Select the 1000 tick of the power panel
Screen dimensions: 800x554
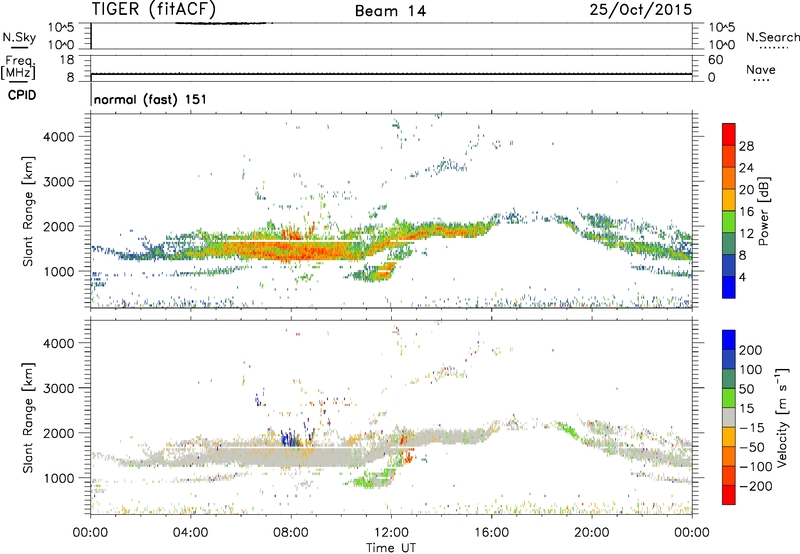(58, 271)
